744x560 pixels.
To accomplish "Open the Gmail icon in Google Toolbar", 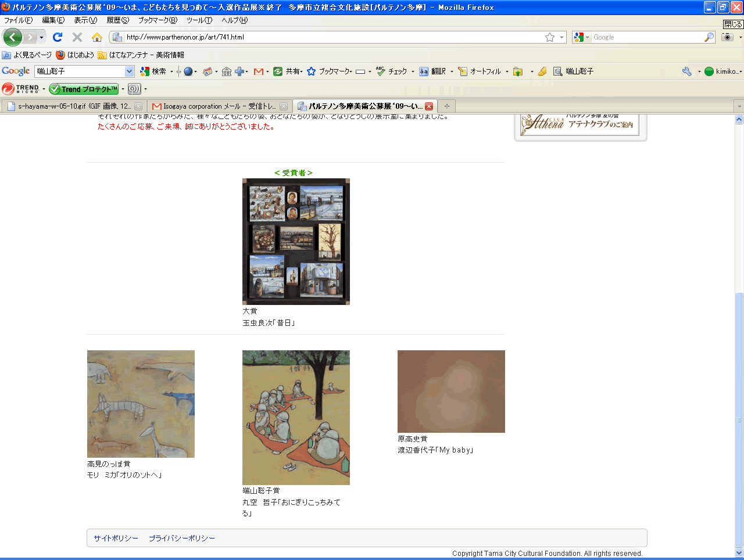I will tap(259, 71).
